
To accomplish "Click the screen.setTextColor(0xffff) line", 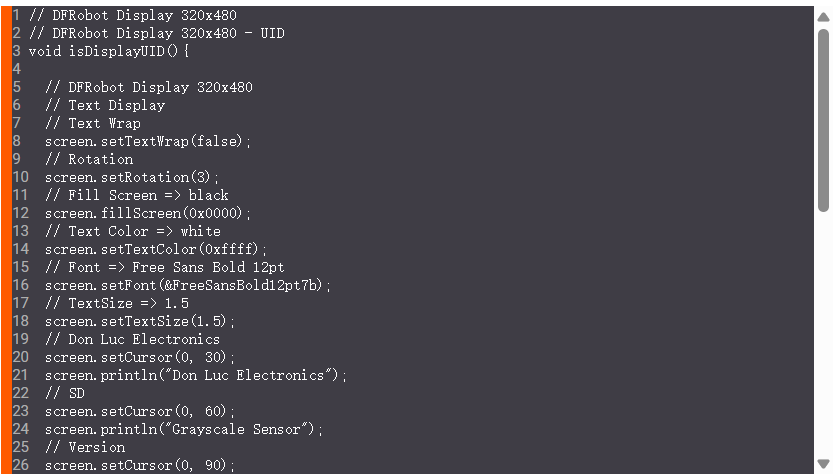I will click(156, 249).
